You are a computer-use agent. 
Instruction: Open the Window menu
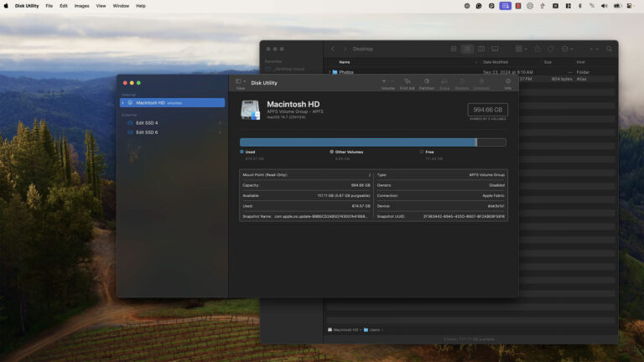coord(121,6)
